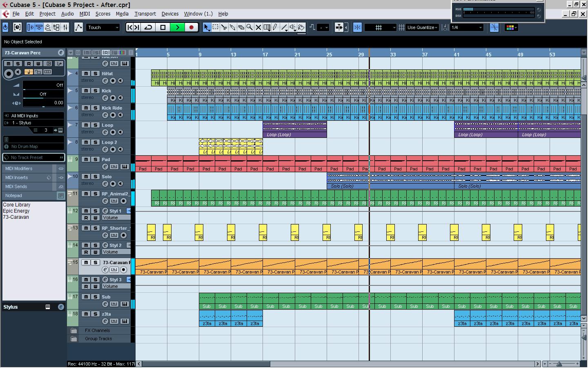Select the Glue tool
This screenshot has height=368, width=588.
(x=232, y=27)
